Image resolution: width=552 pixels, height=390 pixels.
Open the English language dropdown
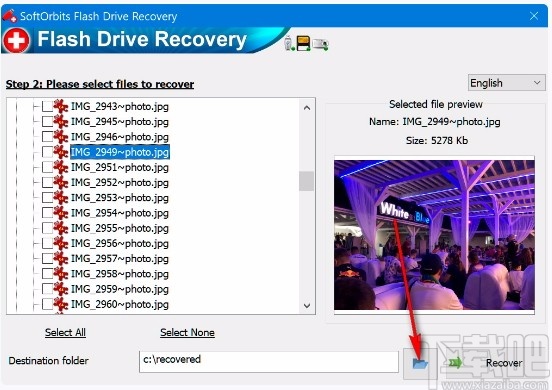coord(507,83)
